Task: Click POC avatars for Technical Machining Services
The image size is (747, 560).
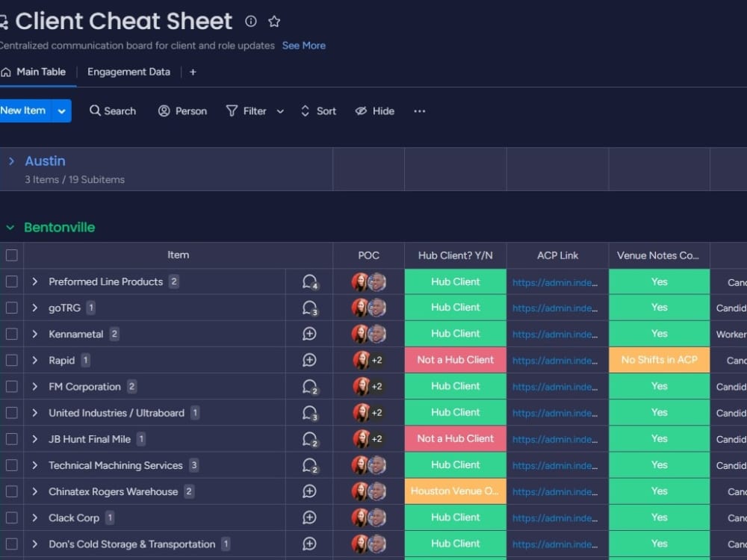Action: click(369, 465)
